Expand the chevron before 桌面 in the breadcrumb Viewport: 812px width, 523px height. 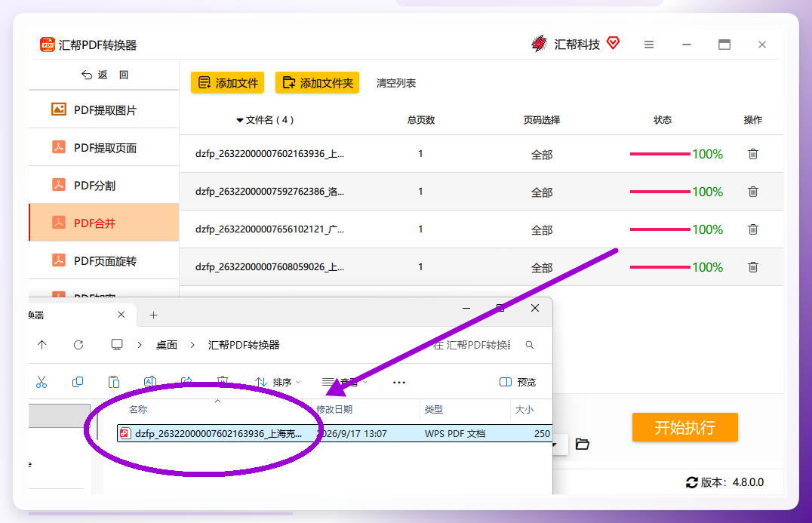tap(140, 345)
